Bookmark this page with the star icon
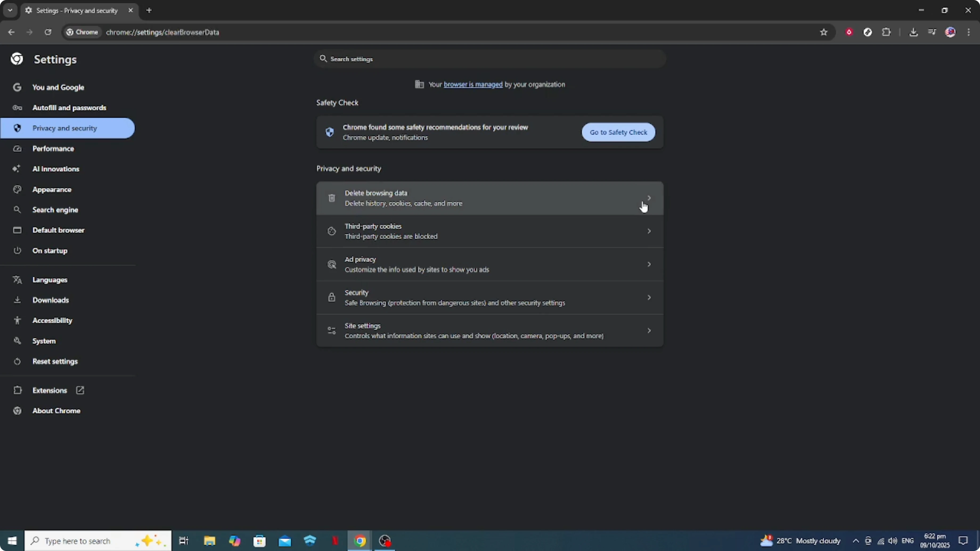Image resolution: width=980 pixels, height=551 pixels. click(x=823, y=32)
